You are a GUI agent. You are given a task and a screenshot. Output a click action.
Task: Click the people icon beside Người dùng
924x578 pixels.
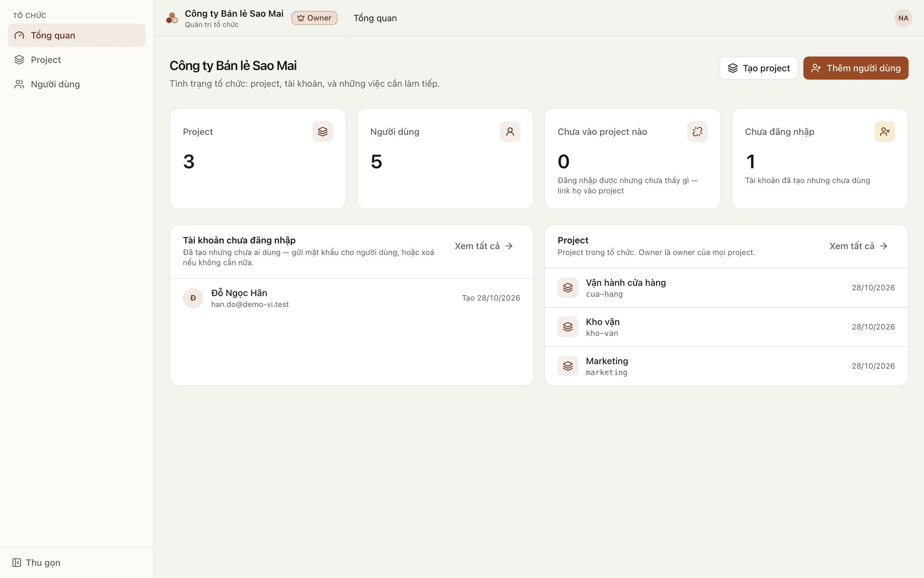pos(19,84)
